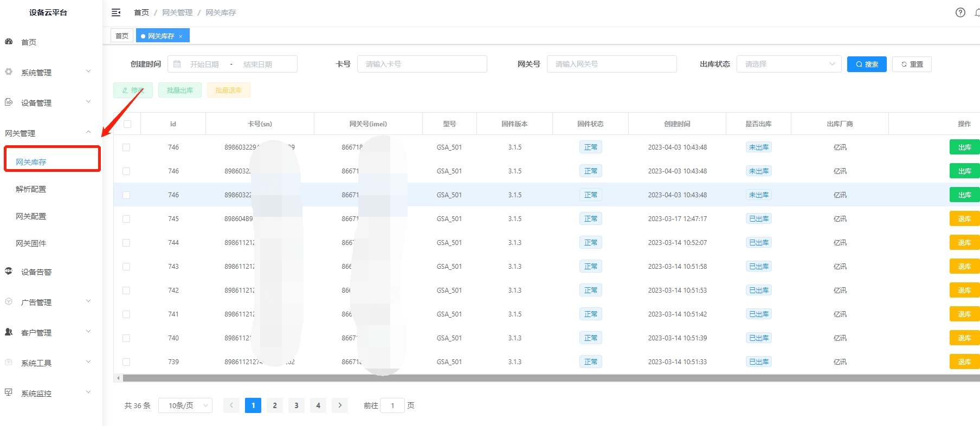The height and width of the screenshot is (426, 980).
Task: Switch to the 首页 tab
Action: pyautogui.click(x=122, y=36)
